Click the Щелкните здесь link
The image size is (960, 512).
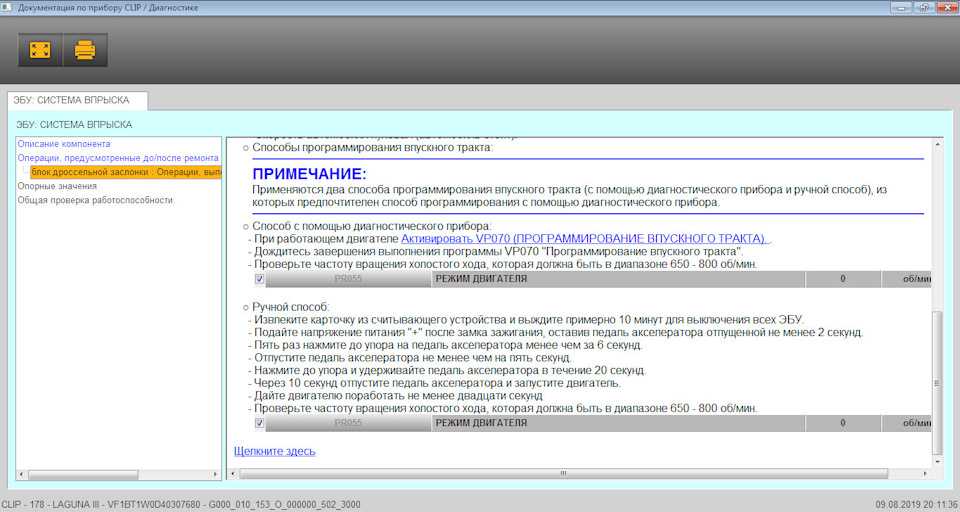pyautogui.click(x=274, y=451)
